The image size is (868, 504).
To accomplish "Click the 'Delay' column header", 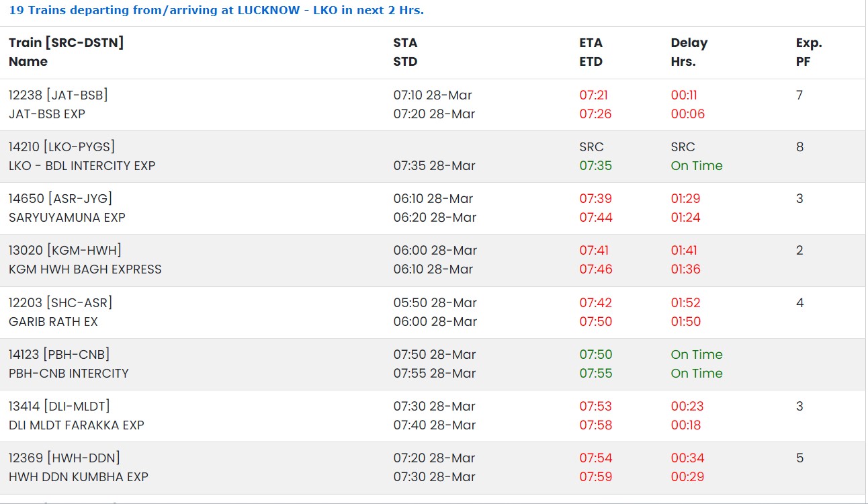I will 689,43.
